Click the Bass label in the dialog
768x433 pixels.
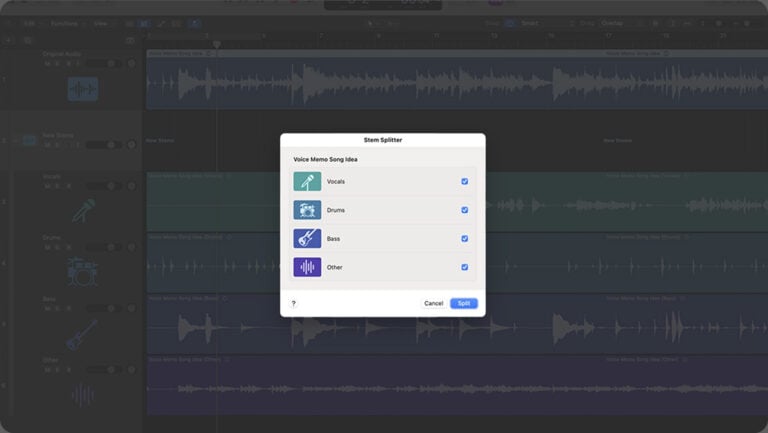(333, 239)
